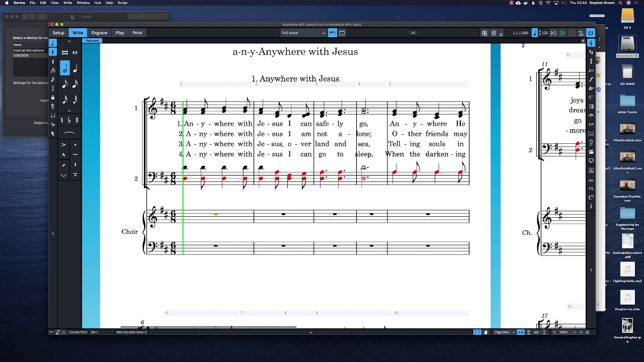Toggle the activate project power button
644x362 pixels.
point(591,33)
